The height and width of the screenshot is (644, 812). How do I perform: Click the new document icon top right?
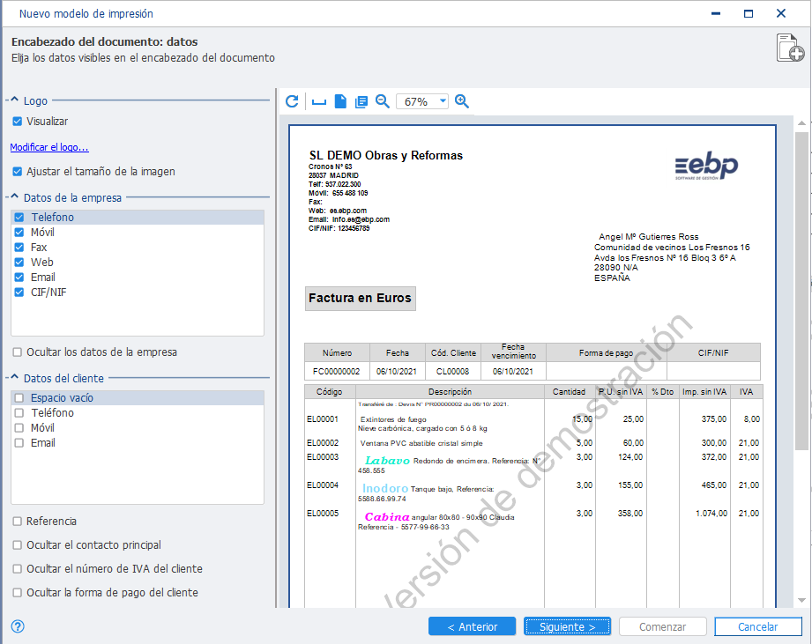(x=790, y=48)
